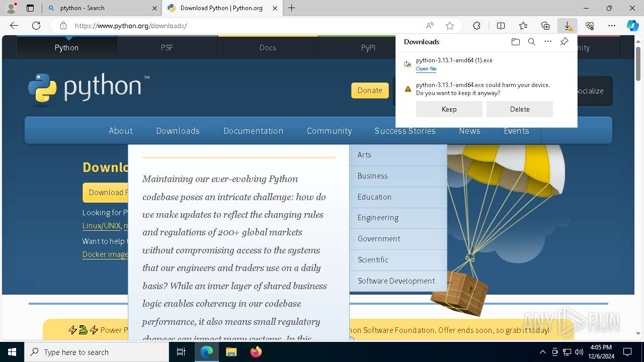Search downloads using the magnifier icon

(531, 42)
